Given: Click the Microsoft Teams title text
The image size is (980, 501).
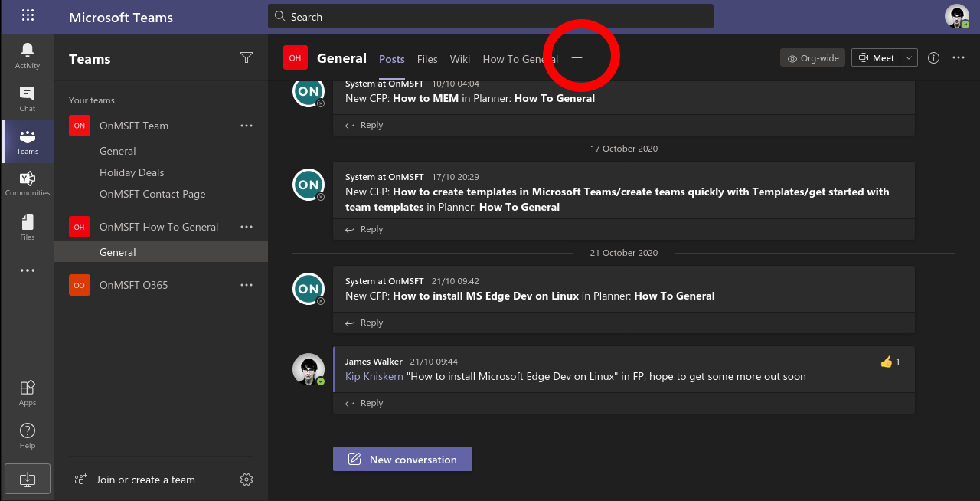Looking at the screenshot, I should 121,17.
